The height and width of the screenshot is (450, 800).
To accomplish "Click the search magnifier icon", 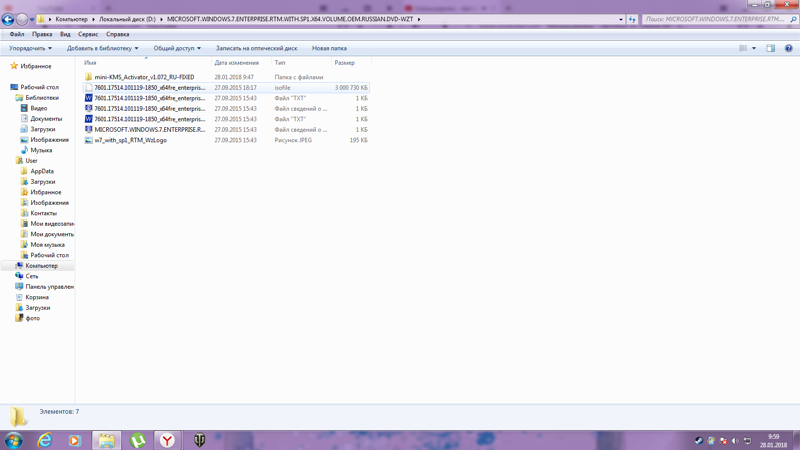I will [x=793, y=19].
